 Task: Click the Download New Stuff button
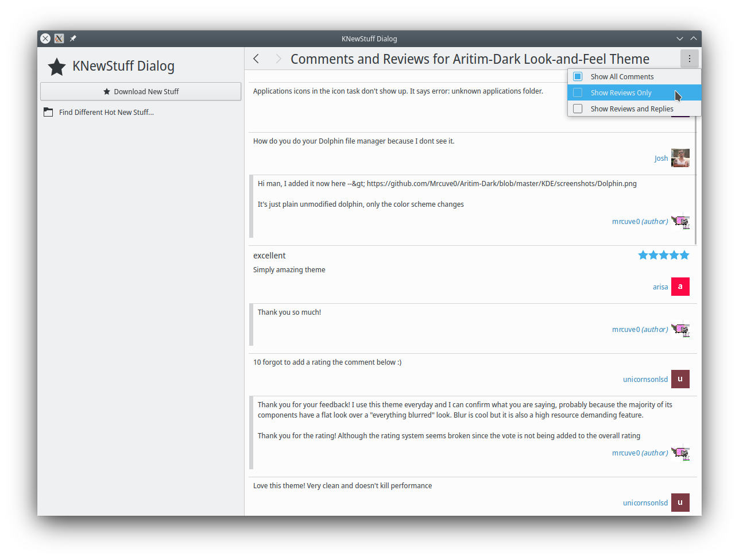coord(141,91)
